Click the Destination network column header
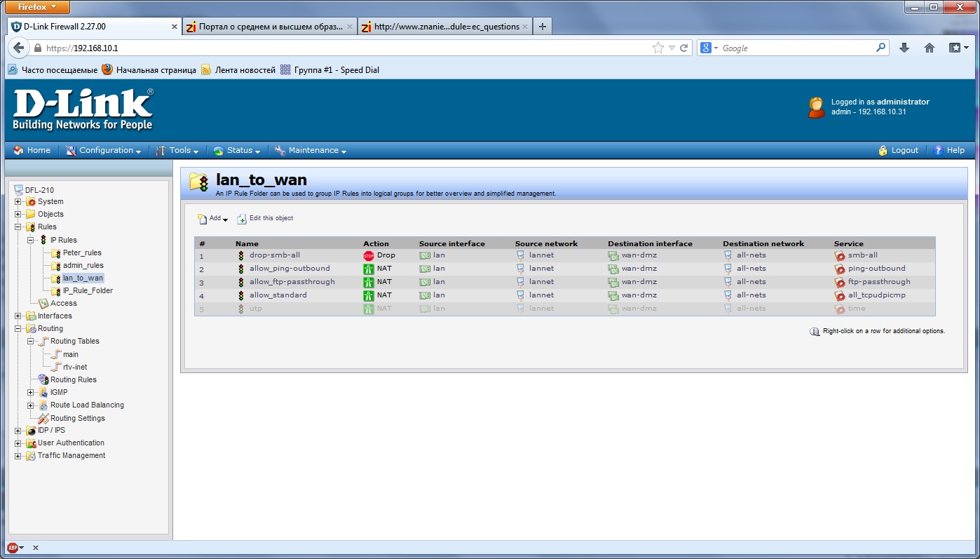Screen dimensions: 980x559 click(x=763, y=244)
